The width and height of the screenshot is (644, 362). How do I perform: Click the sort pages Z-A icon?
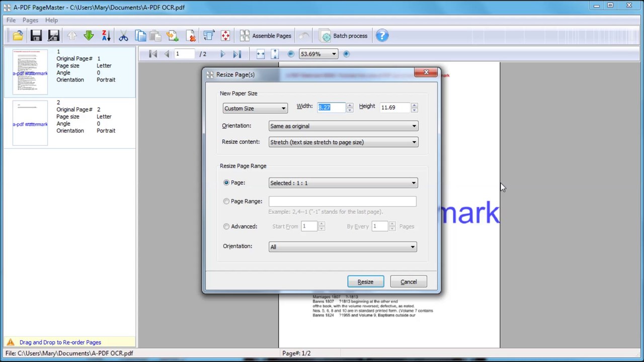tap(106, 36)
